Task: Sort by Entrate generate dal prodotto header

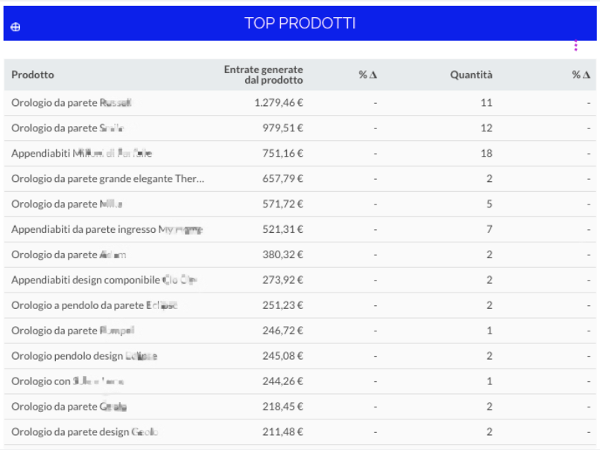Action: pos(264,75)
